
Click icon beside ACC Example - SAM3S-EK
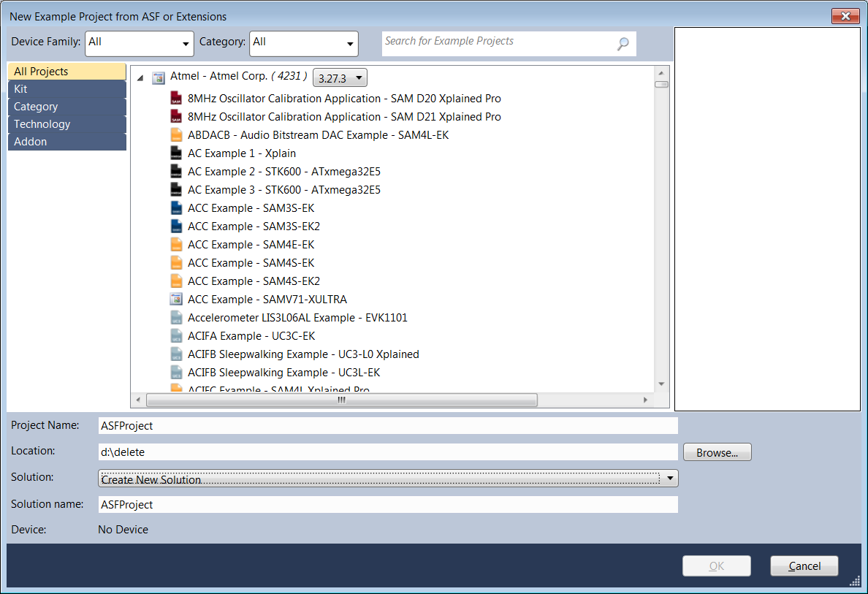pos(176,208)
